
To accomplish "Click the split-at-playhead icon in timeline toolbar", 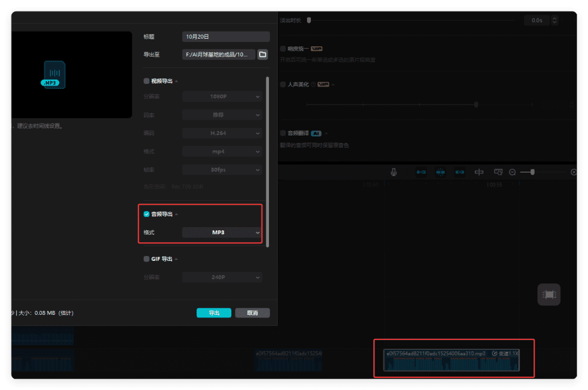I will click(x=479, y=172).
